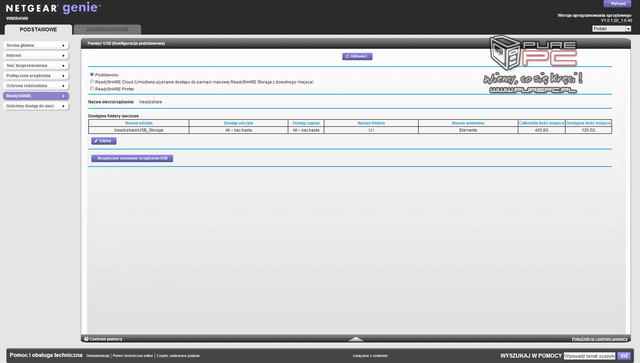This screenshot has width=640, height=363.
Task: Select the ReadySHARE Cloud radio option
Action: coord(92,82)
